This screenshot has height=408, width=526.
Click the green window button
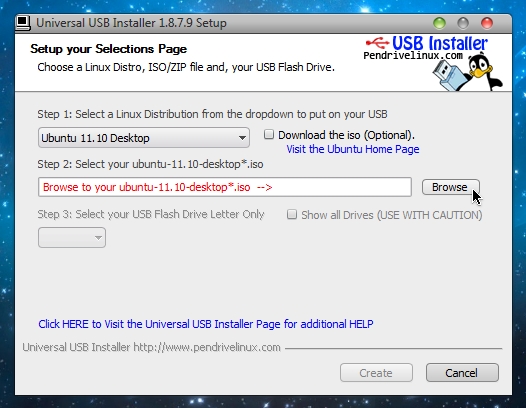(439, 23)
